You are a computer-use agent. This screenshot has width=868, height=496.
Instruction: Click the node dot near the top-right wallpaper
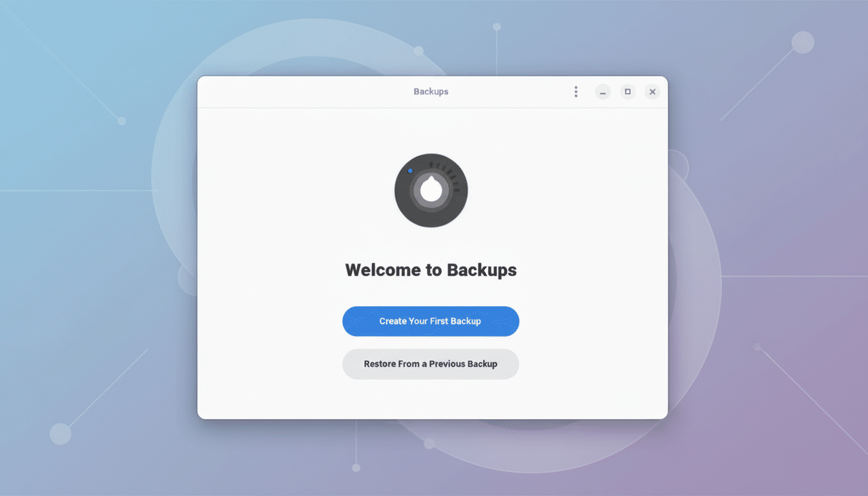[x=802, y=42]
